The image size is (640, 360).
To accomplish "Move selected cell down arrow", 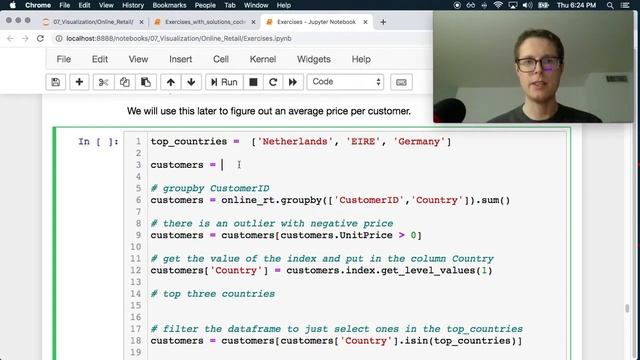I will (x=191, y=82).
